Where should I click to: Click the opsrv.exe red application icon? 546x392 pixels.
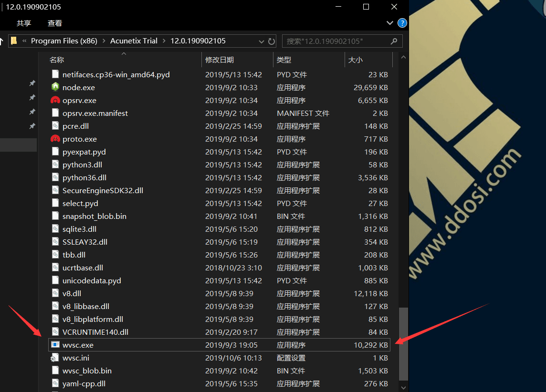tap(55, 100)
